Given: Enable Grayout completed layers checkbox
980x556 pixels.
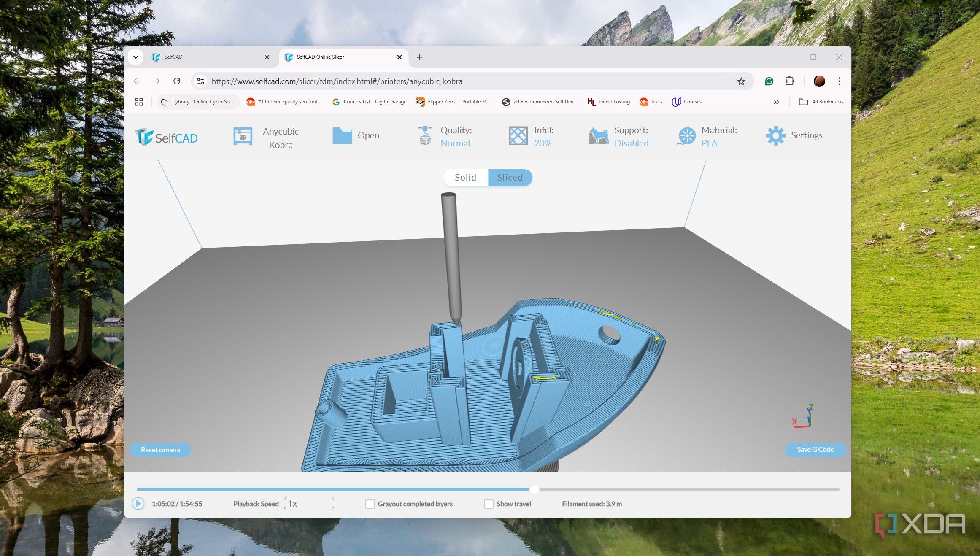Looking at the screenshot, I should [x=370, y=504].
